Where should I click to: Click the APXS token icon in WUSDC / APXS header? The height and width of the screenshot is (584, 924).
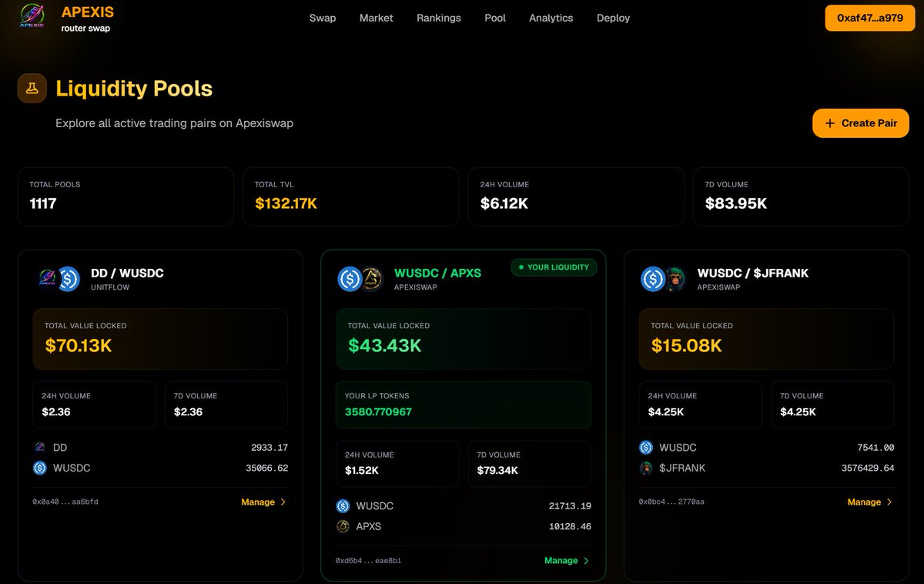(x=371, y=279)
